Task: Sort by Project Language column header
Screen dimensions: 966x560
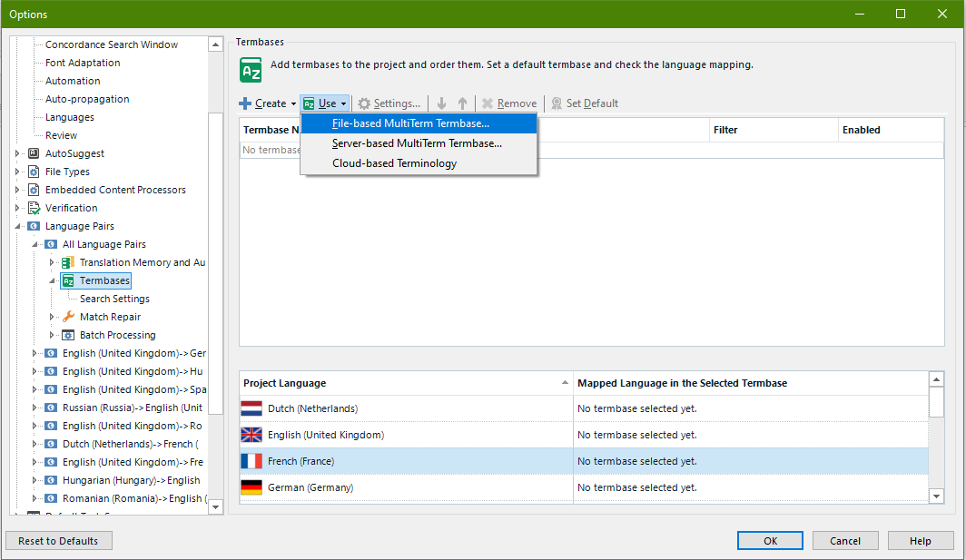Action: point(406,383)
